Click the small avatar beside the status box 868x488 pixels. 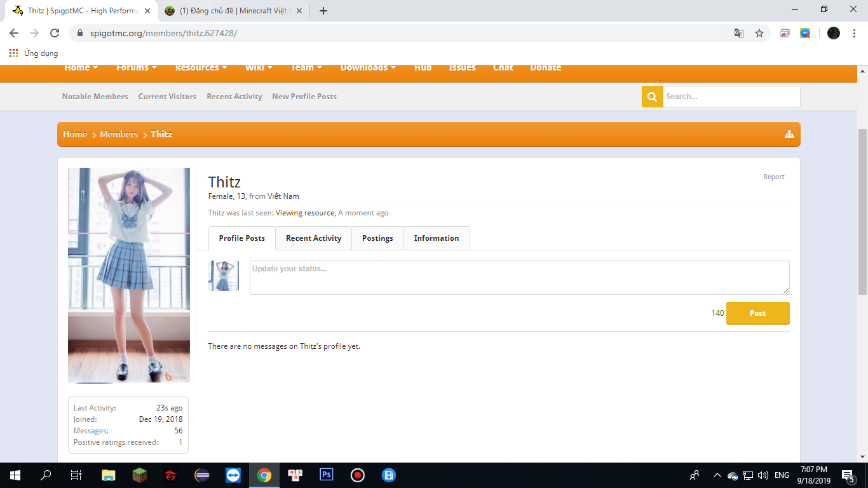click(x=224, y=276)
